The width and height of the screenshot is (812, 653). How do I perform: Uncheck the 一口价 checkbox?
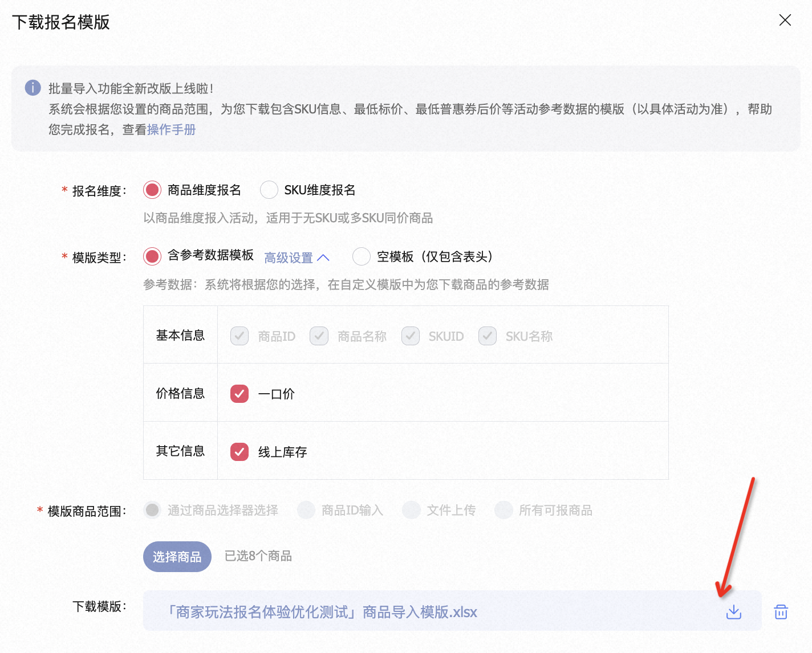[239, 394]
